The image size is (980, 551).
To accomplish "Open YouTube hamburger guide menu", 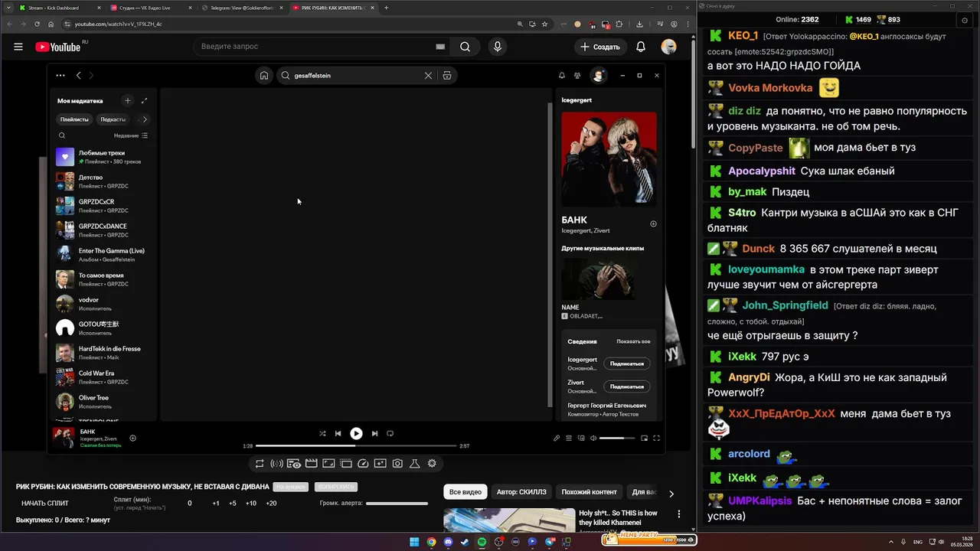I will [x=18, y=47].
